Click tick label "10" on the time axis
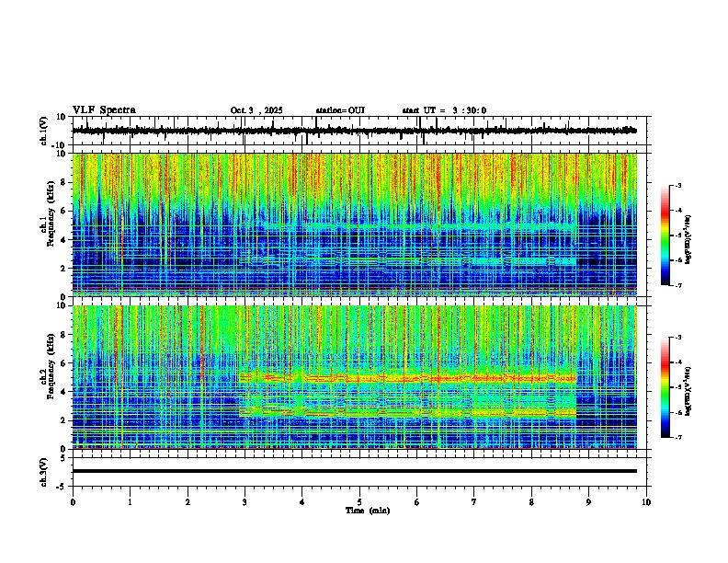 (x=646, y=502)
